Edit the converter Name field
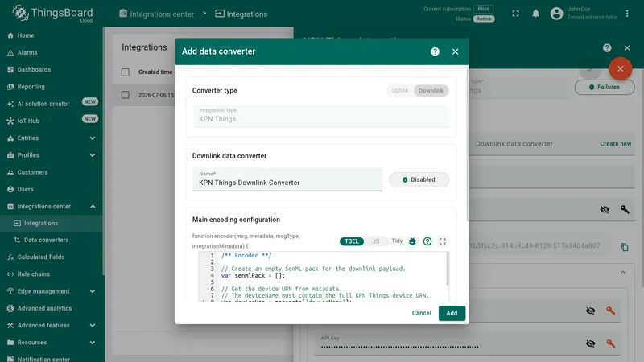The image size is (644, 362). tap(287, 179)
